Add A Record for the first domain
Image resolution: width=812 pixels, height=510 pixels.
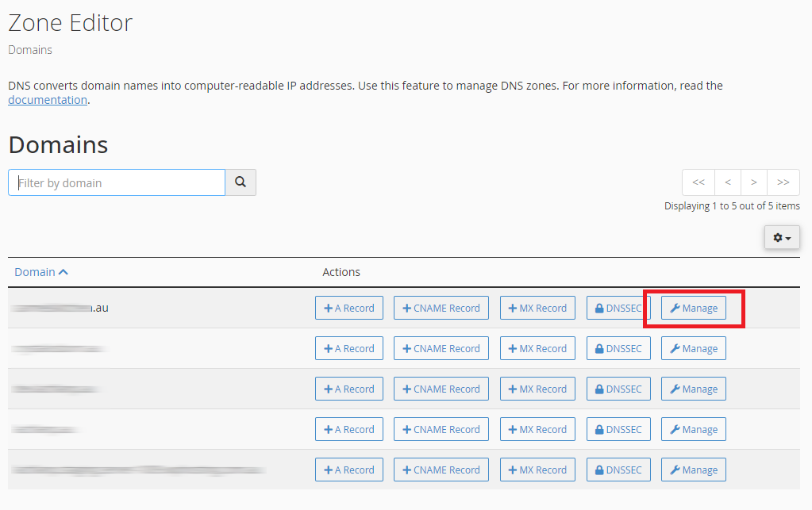pos(349,309)
